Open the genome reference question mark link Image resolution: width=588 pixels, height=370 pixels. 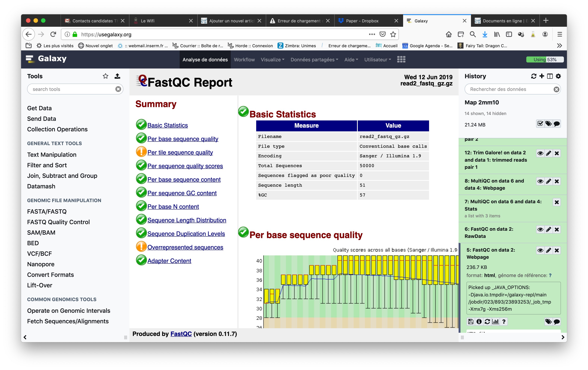(550, 275)
